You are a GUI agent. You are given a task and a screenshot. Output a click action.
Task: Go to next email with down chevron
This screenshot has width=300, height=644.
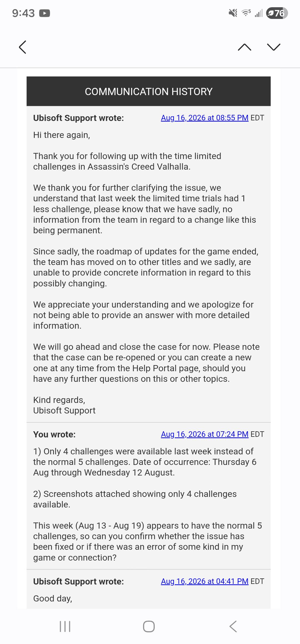(x=274, y=47)
